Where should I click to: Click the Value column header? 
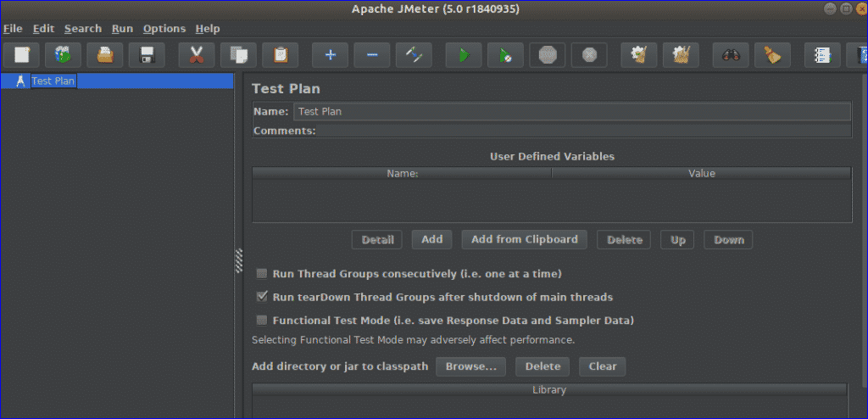click(x=701, y=174)
